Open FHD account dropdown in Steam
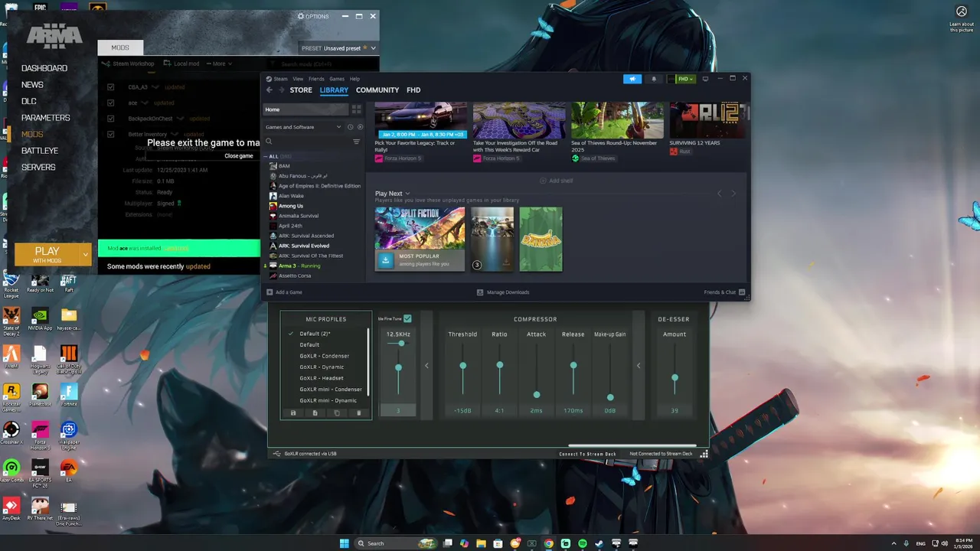980x551 pixels. tap(681, 79)
